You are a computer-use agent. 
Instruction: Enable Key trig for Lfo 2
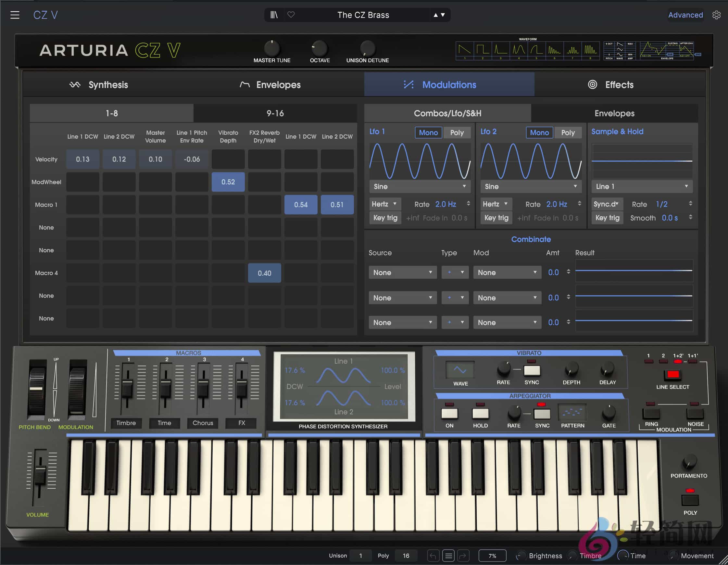tap(496, 218)
